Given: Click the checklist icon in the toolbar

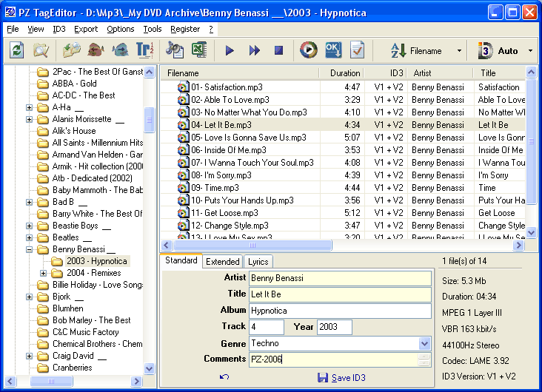Looking at the screenshot, I should [x=357, y=50].
